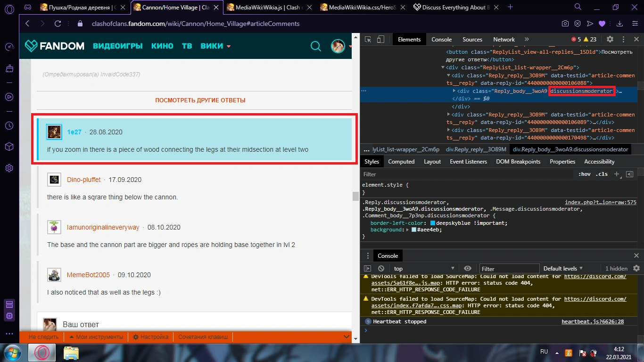Toggle the :hov element state pane

point(585,174)
